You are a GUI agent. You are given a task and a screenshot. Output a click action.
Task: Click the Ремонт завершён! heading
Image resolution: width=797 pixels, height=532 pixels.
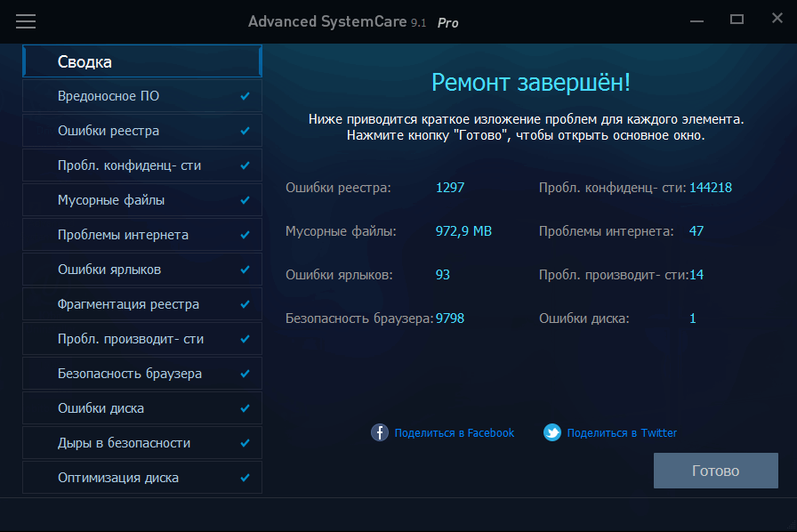click(x=531, y=83)
